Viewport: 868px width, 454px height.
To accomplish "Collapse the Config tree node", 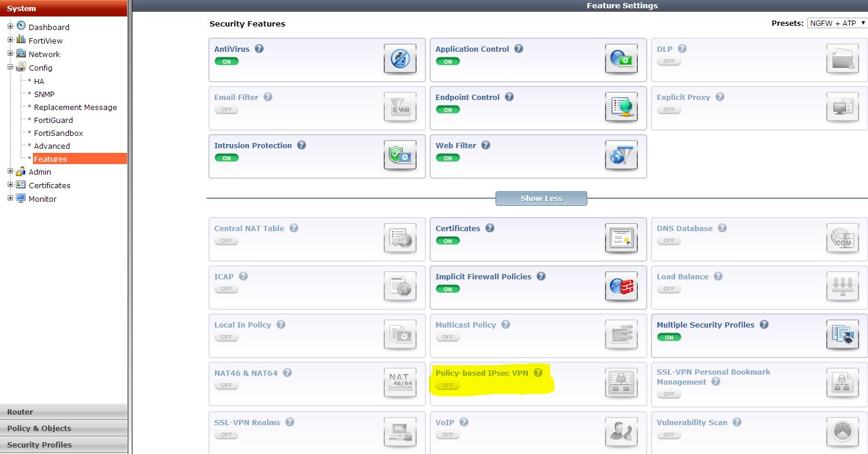I will [x=10, y=67].
